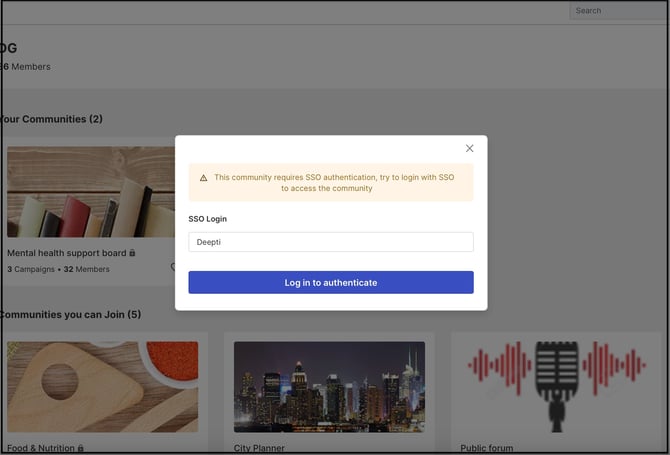
Task: Click City Planner community title
Action: click(259, 448)
